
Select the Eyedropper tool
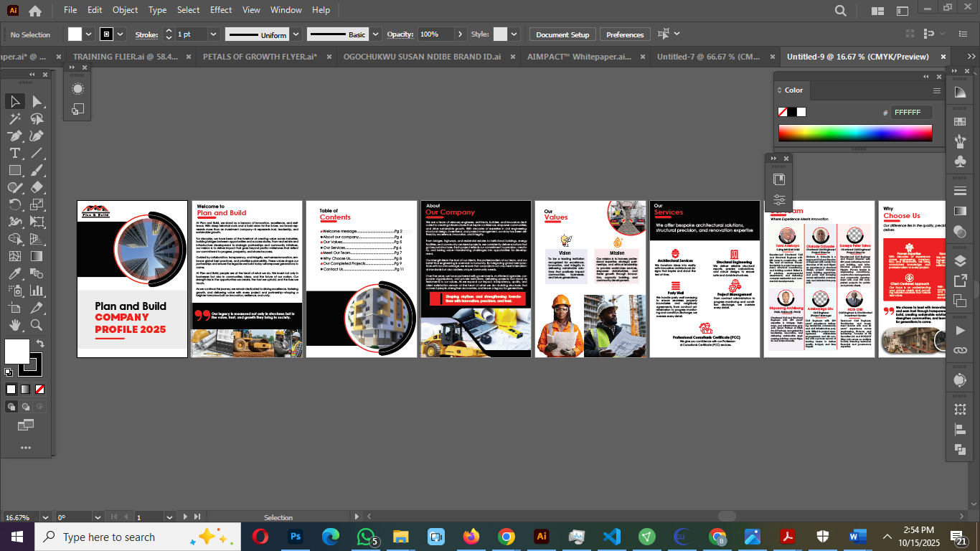[x=14, y=273]
